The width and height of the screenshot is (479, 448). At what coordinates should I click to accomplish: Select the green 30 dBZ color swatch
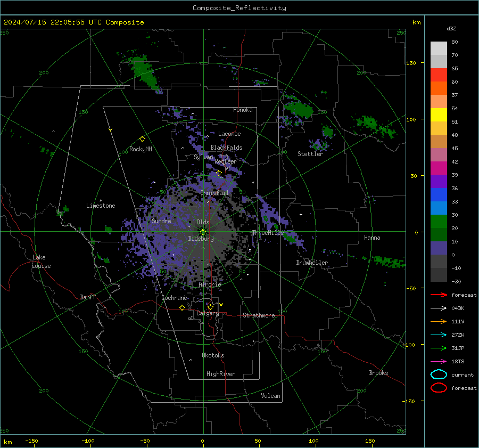click(439, 221)
